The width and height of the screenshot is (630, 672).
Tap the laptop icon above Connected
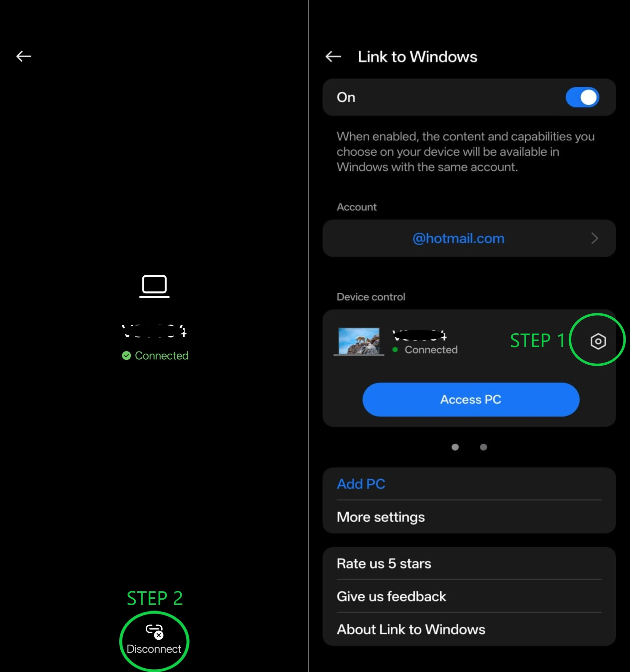coord(154,286)
